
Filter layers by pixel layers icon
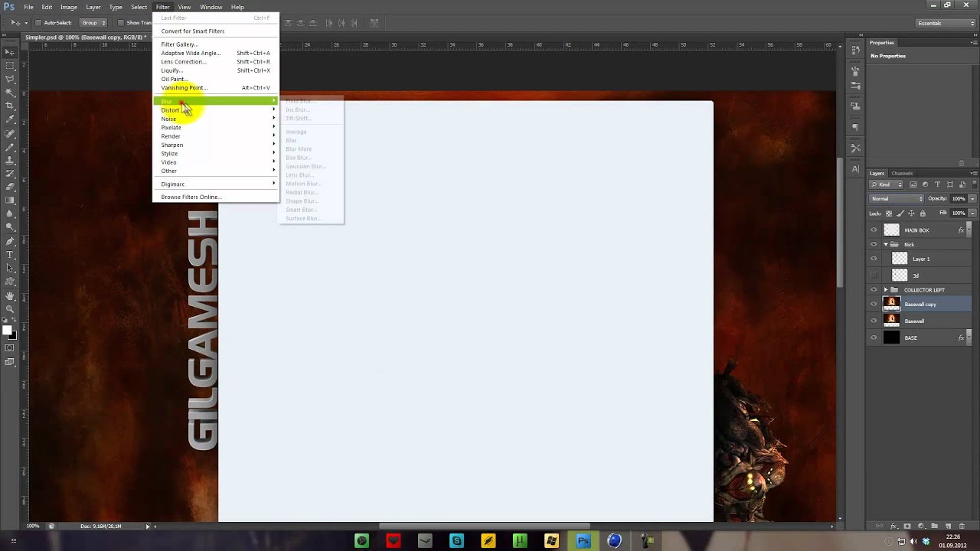click(x=913, y=184)
